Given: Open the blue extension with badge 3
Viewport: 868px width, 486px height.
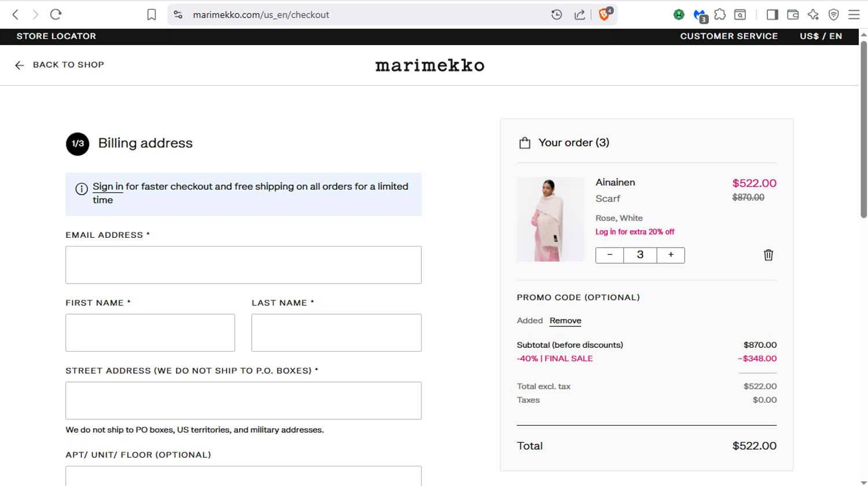Looking at the screenshot, I should pos(700,15).
